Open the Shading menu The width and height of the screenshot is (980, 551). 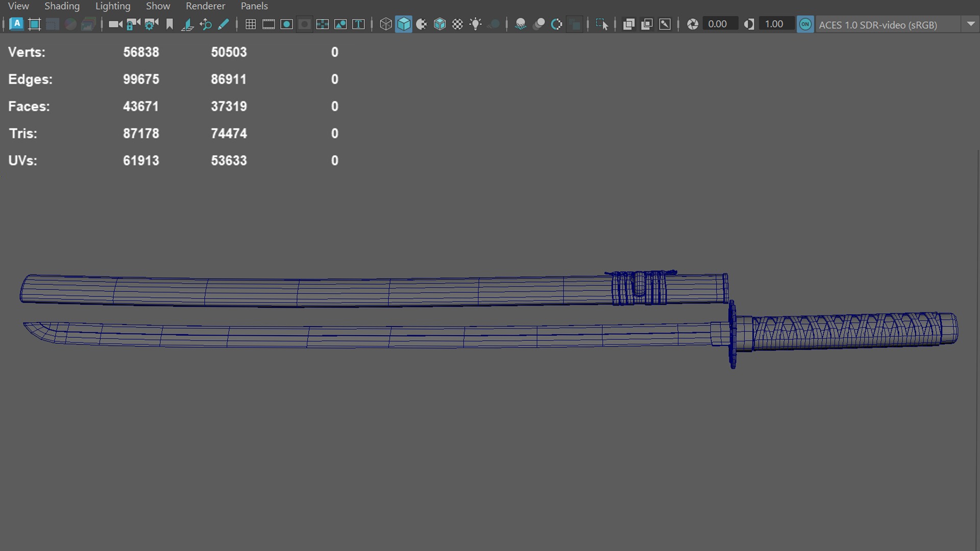(x=62, y=6)
